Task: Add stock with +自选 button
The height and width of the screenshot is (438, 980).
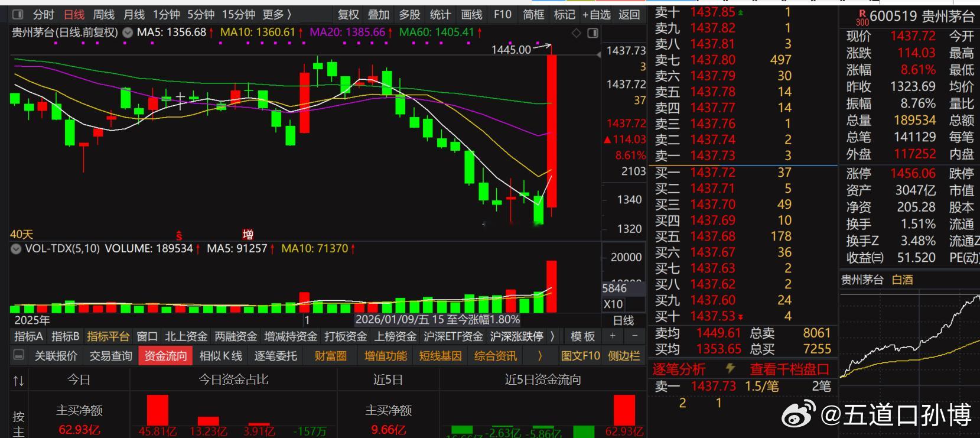Action: (597, 14)
